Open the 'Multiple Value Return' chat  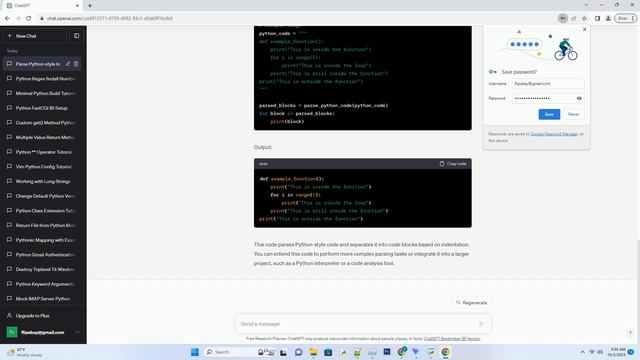coord(42,138)
